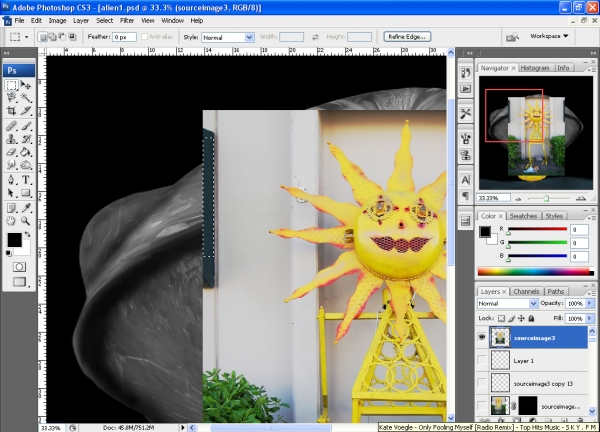Select the Eyedropper tool
600x432 pixels.
point(26,207)
